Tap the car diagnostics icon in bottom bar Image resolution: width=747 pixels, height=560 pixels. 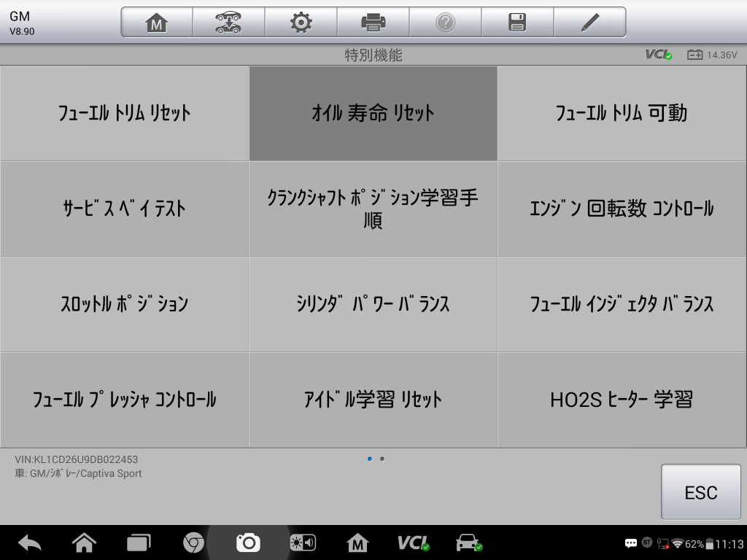[x=468, y=542]
